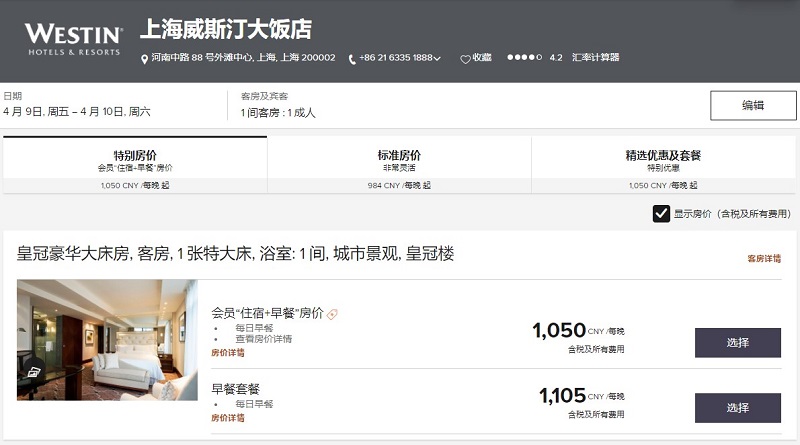Click 选择 for the 1,105 CNY rate

click(x=738, y=408)
